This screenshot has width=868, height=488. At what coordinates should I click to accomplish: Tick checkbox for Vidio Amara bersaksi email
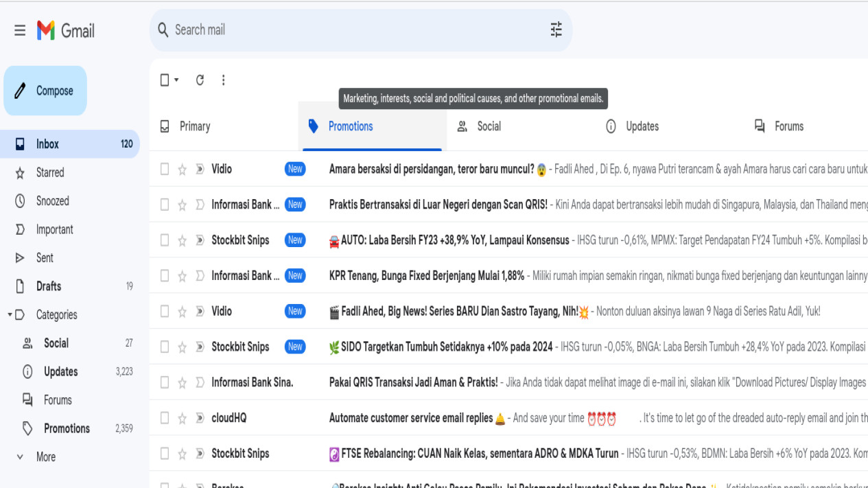click(165, 169)
